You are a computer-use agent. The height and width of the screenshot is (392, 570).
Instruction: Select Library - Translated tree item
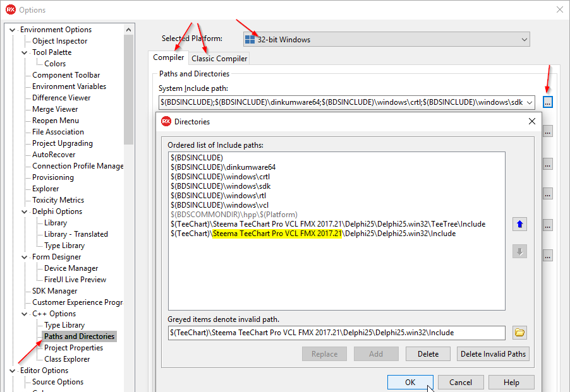tap(76, 234)
